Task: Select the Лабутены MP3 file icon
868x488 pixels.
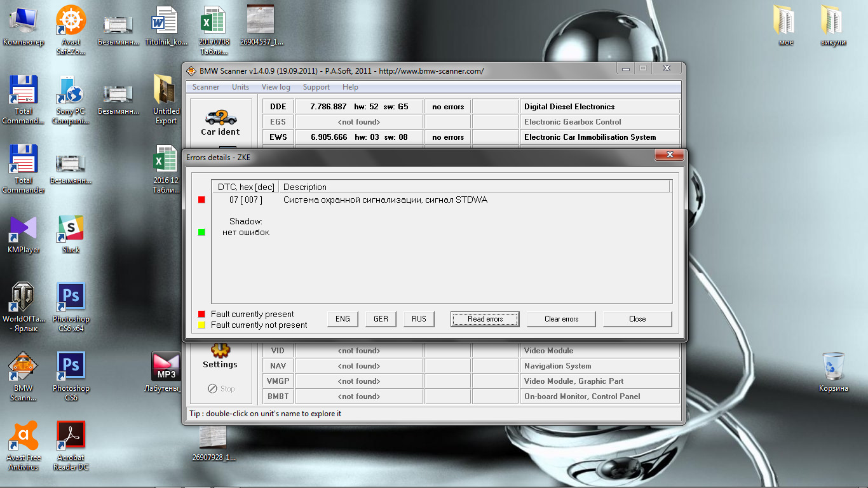Action: [x=166, y=372]
